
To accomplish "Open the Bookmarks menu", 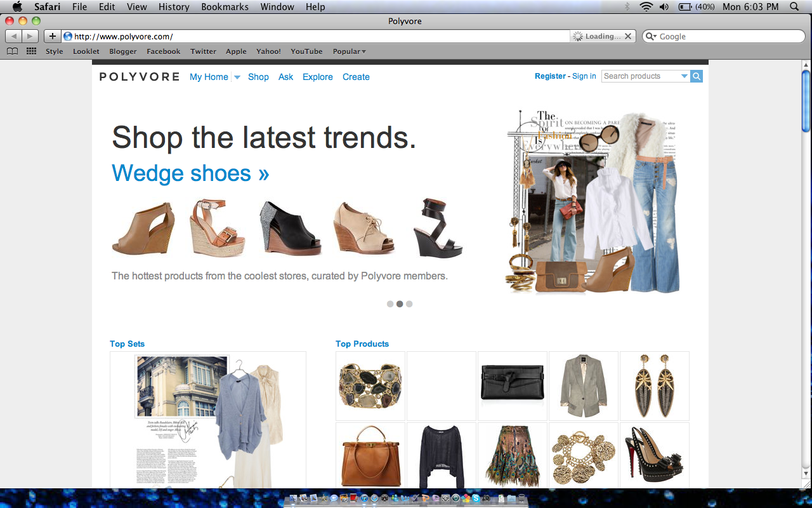I will pos(225,6).
